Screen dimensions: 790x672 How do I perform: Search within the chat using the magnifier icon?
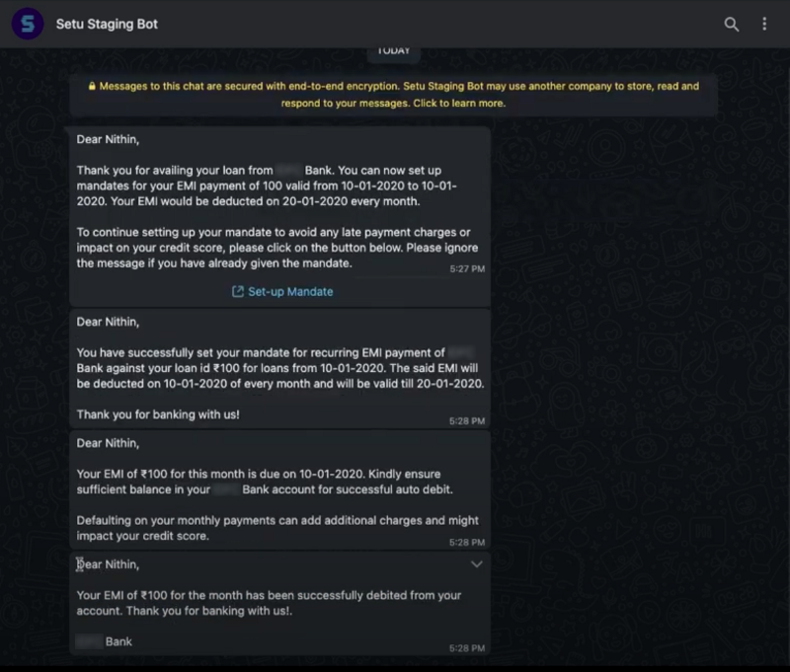(x=732, y=24)
